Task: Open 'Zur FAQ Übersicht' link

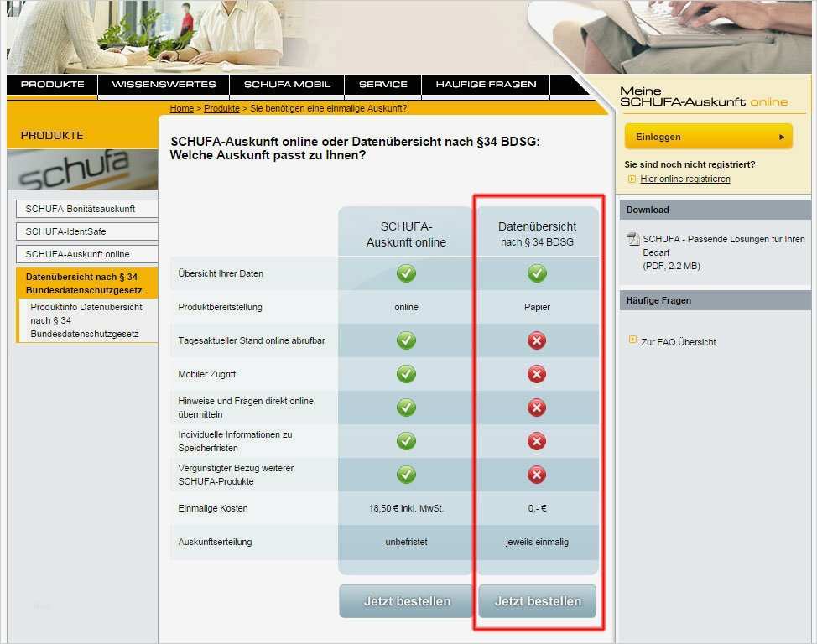Action: [x=679, y=342]
